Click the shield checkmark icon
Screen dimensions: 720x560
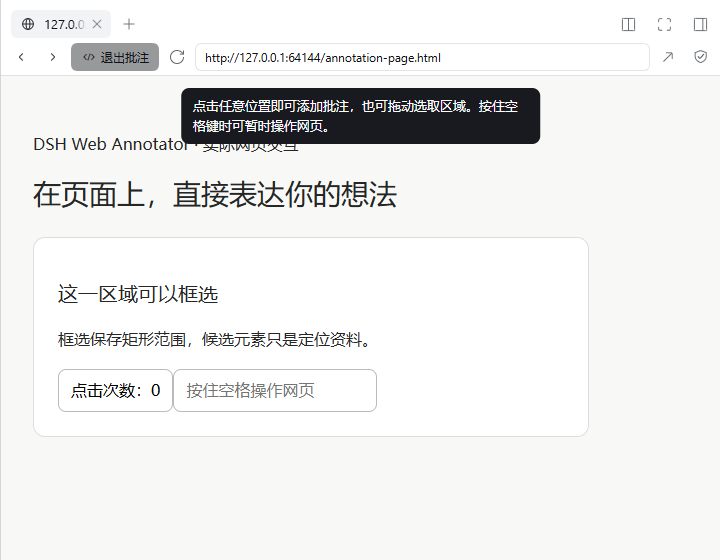click(700, 57)
